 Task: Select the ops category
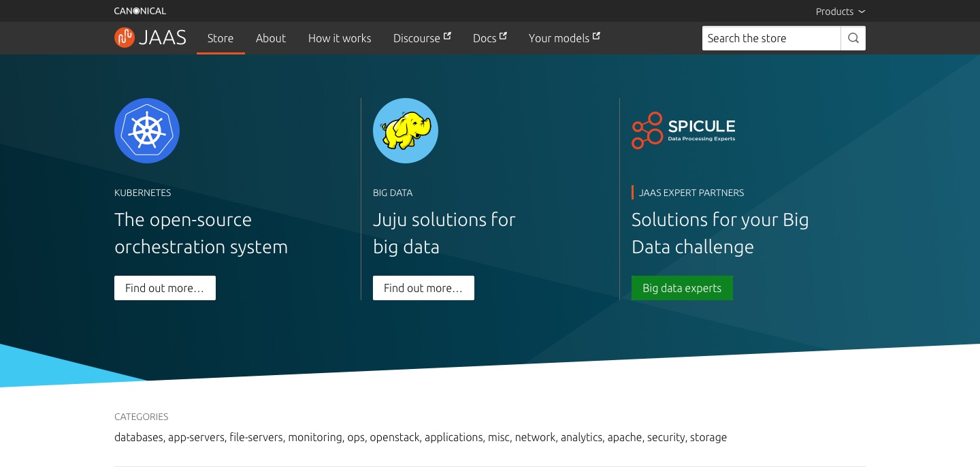(356, 437)
